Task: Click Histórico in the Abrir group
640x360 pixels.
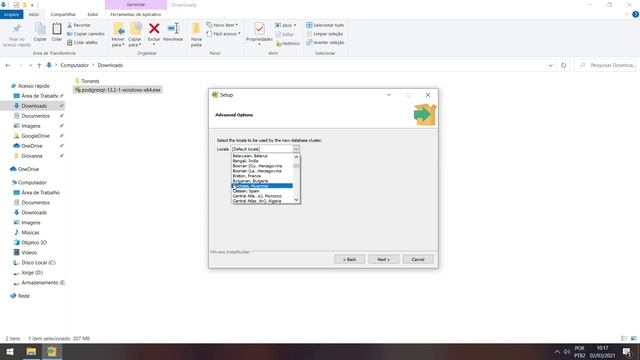Action: tap(288, 43)
